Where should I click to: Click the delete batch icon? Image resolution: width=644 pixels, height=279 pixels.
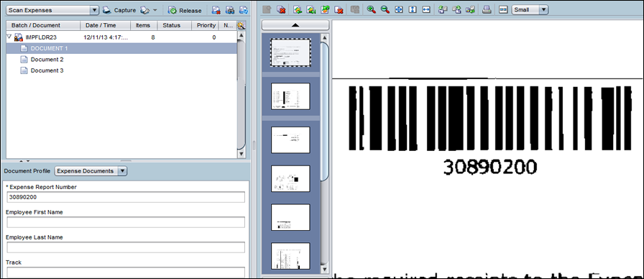pyautogui.click(x=216, y=10)
